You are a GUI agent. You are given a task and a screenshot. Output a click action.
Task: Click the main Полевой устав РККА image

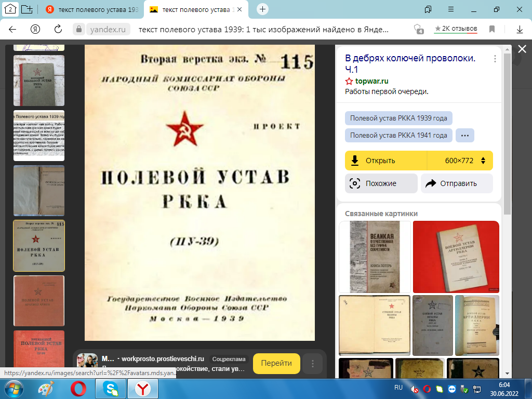point(199,192)
